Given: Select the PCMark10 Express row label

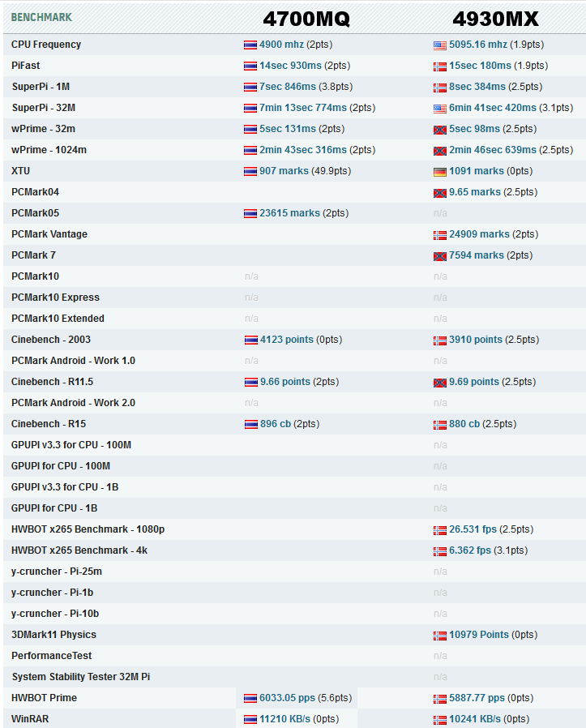Looking at the screenshot, I should point(55,298).
